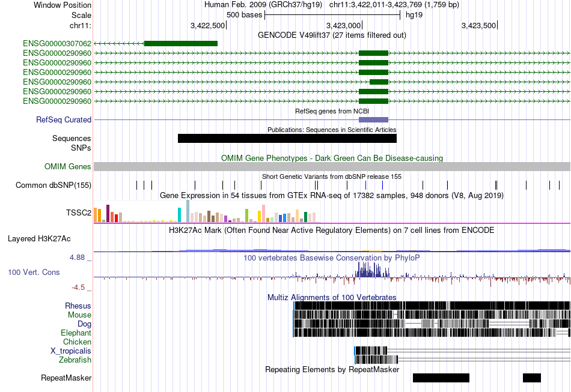Click the Chicken alignment label

tap(77, 342)
